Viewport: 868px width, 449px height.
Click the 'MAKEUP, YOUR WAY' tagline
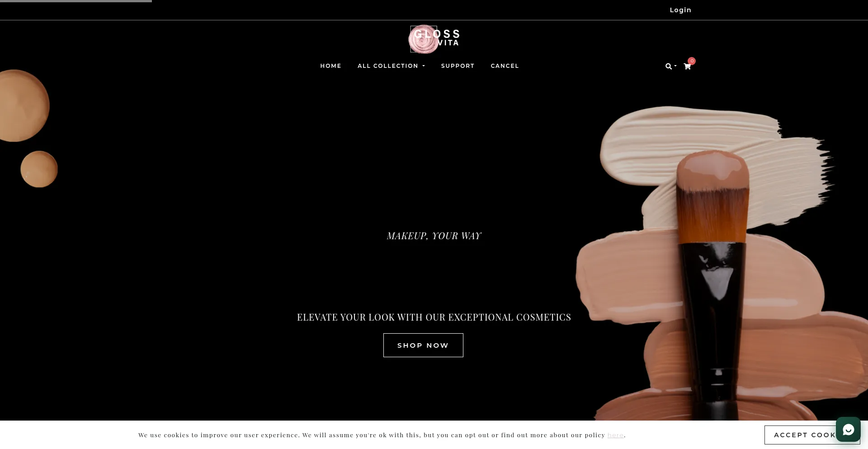click(x=434, y=236)
